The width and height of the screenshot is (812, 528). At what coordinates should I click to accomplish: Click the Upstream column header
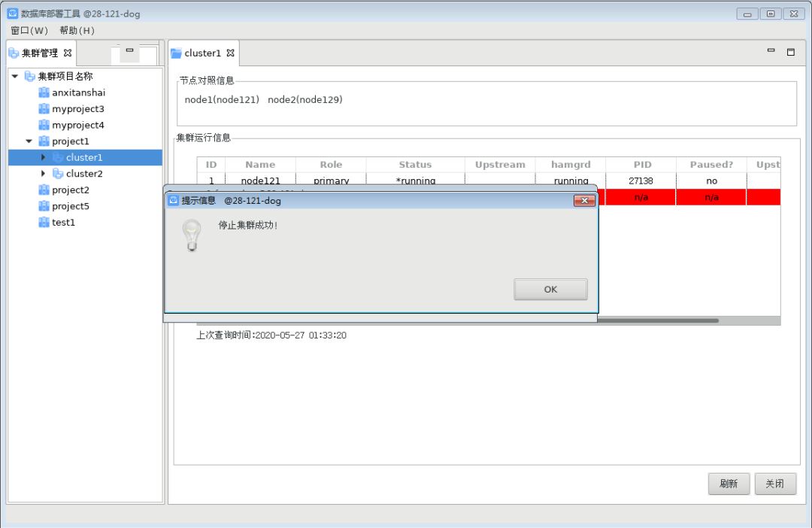[x=500, y=164]
